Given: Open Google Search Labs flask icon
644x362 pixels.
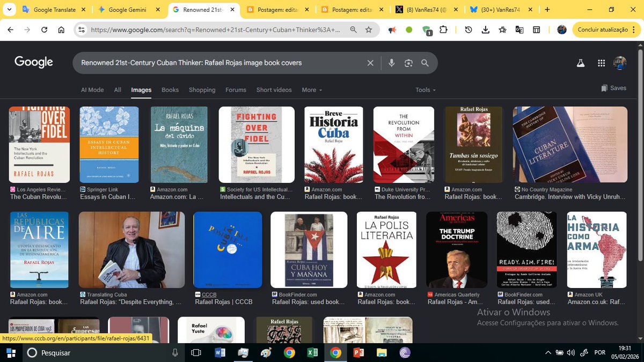Looking at the screenshot, I should [580, 63].
